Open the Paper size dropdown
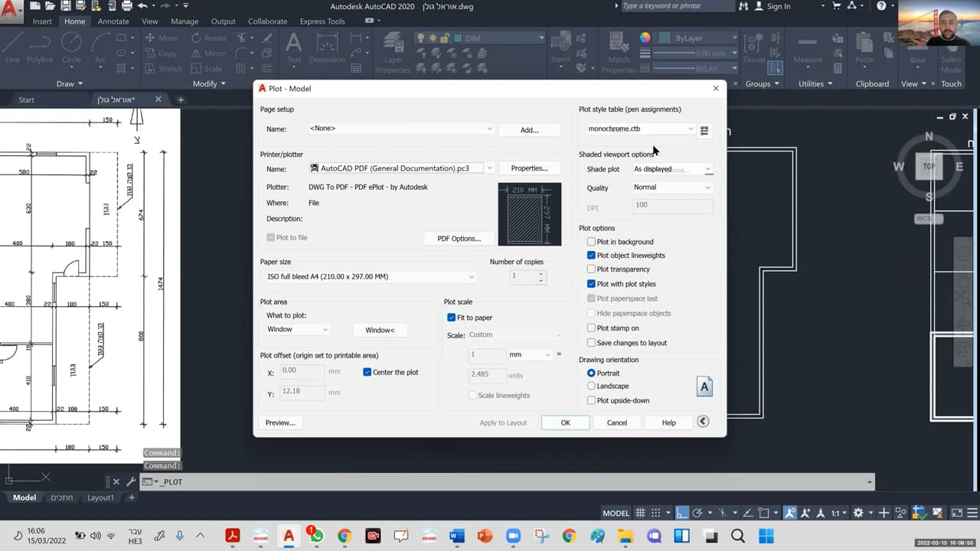The image size is (980, 551). pos(371,276)
